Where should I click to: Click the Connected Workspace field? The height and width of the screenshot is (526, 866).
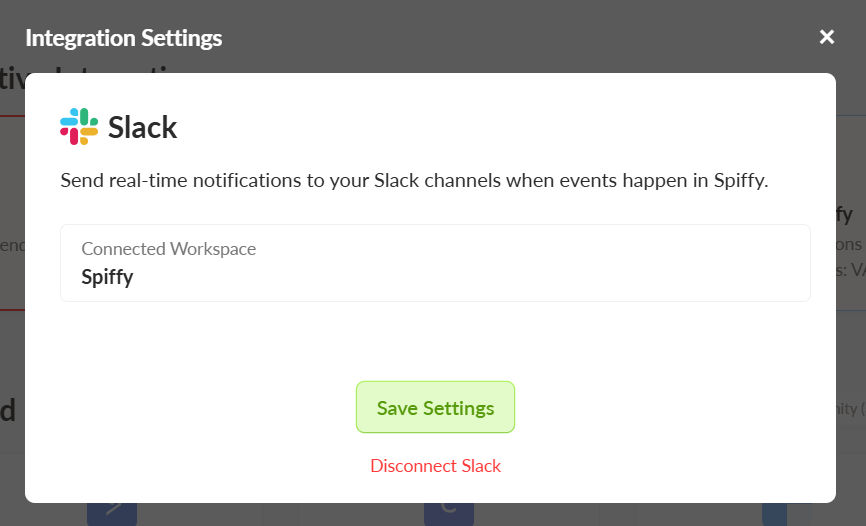(x=435, y=263)
